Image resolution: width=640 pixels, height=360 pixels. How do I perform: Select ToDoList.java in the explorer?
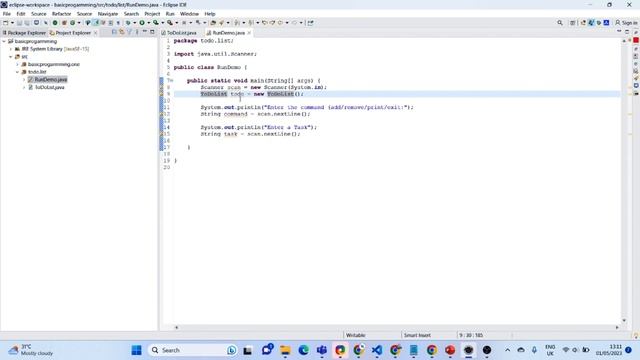click(46, 87)
